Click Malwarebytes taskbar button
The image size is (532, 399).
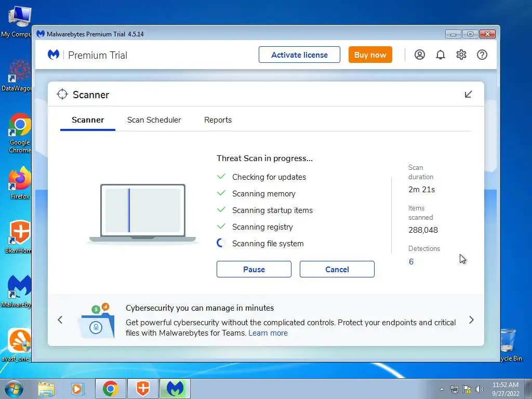[175, 389]
